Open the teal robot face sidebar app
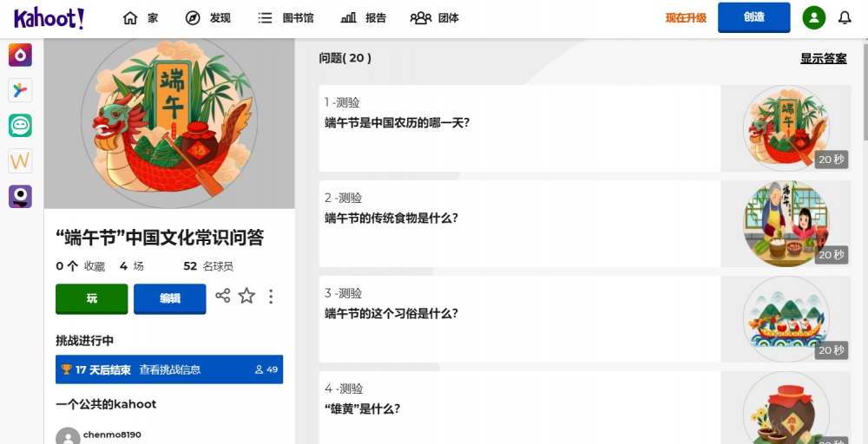868x444 pixels. [x=21, y=126]
